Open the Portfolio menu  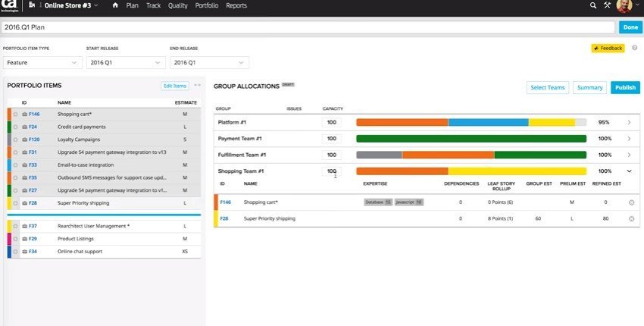coord(206,5)
